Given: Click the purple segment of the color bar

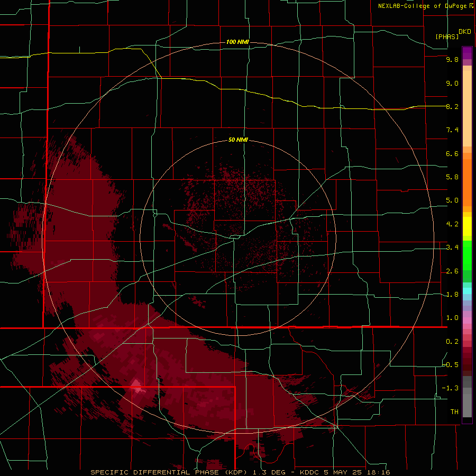Looking at the screenshot, I should (467, 53).
